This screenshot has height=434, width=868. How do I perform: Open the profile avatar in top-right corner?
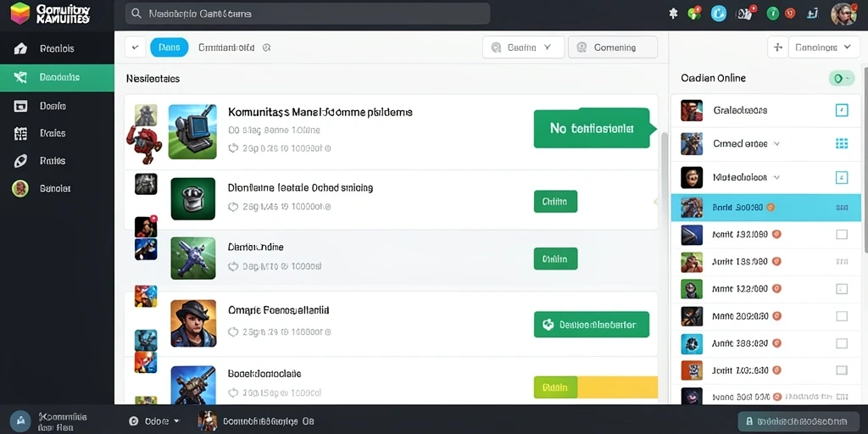coord(843,14)
